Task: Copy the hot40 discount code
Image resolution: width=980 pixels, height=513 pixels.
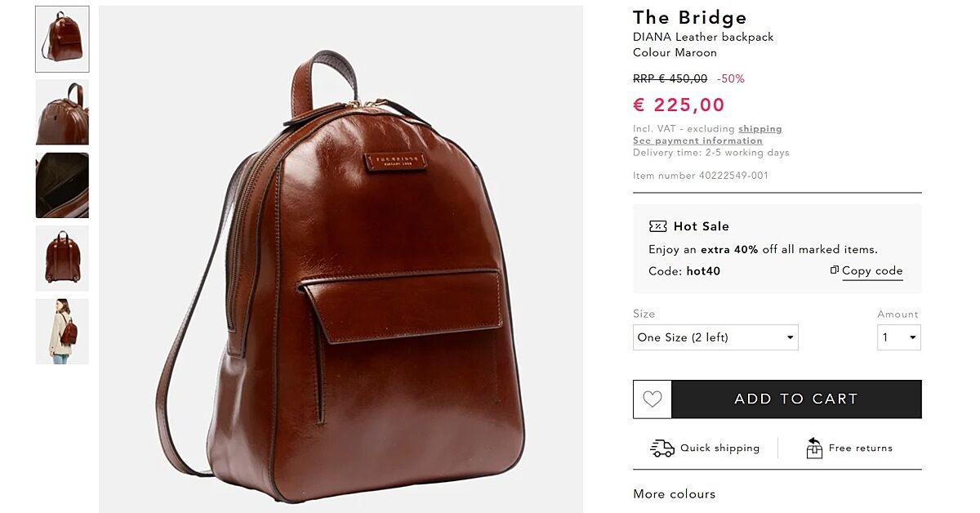Action: [871, 271]
